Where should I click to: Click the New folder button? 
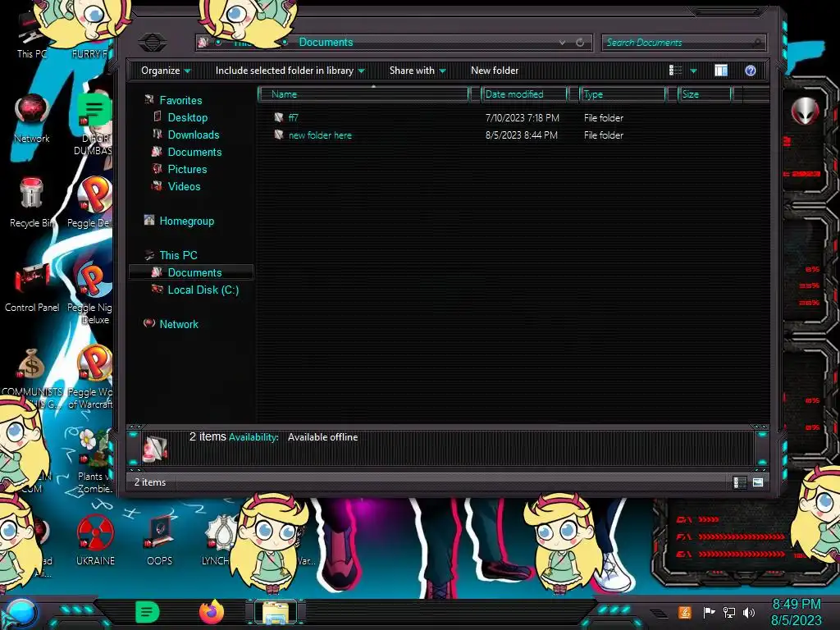[x=495, y=71]
